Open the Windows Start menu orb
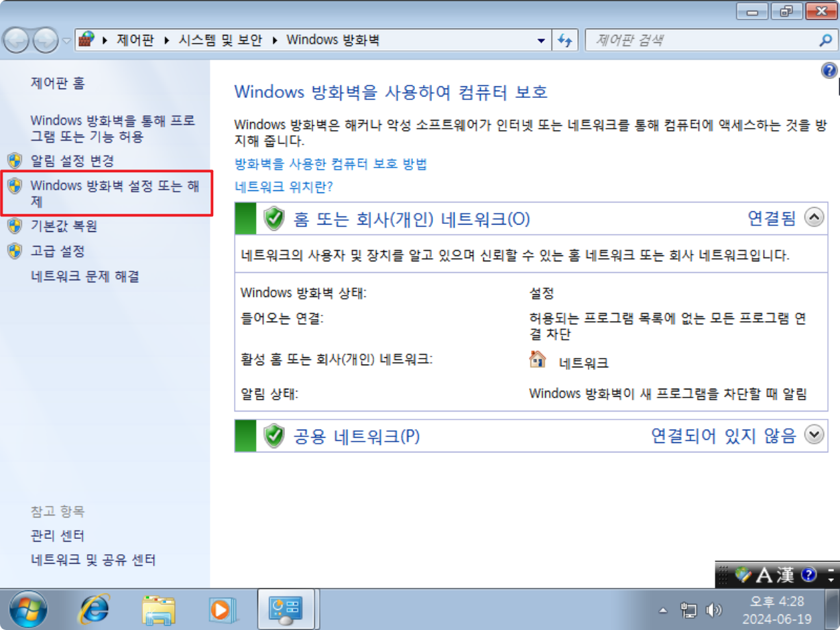The image size is (840, 630). [x=28, y=610]
